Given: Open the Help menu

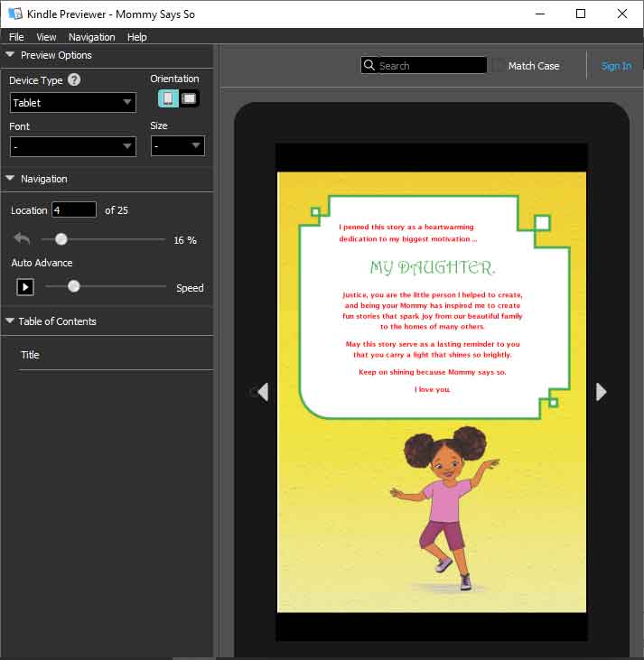Looking at the screenshot, I should [137, 37].
